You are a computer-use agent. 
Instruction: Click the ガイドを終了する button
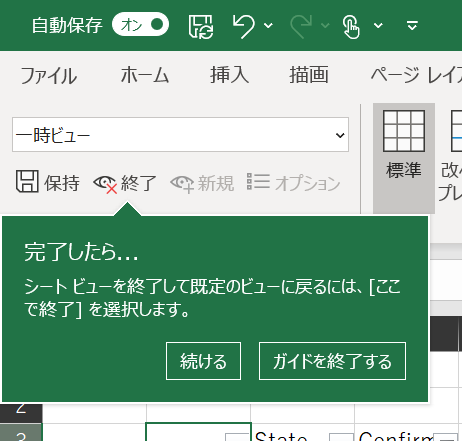tap(332, 361)
